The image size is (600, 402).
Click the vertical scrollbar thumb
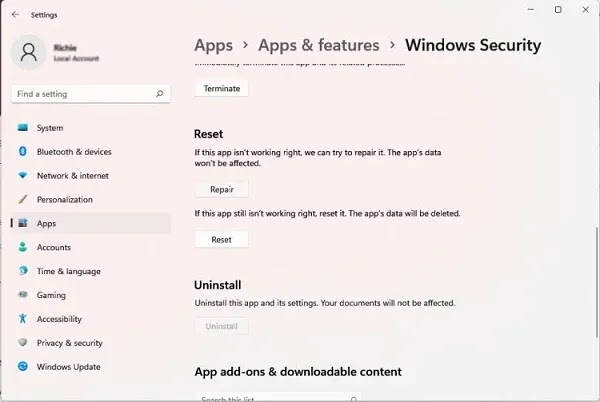[x=597, y=282]
